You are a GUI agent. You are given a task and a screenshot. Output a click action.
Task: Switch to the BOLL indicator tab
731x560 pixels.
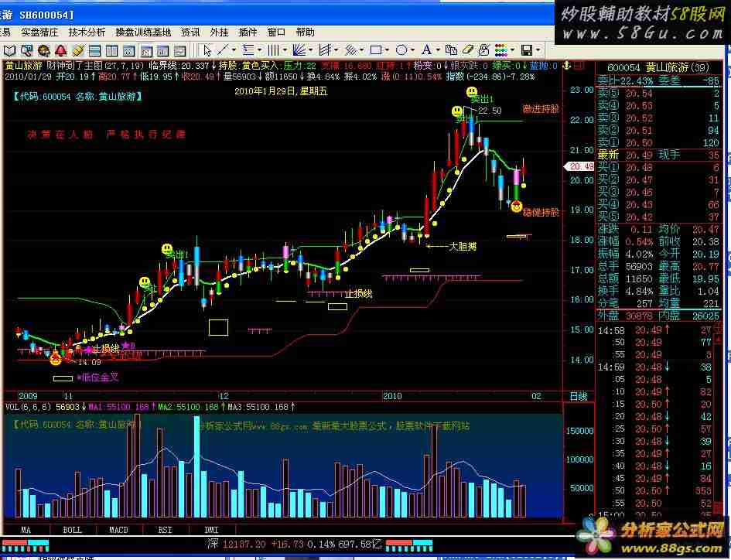coord(72,530)
